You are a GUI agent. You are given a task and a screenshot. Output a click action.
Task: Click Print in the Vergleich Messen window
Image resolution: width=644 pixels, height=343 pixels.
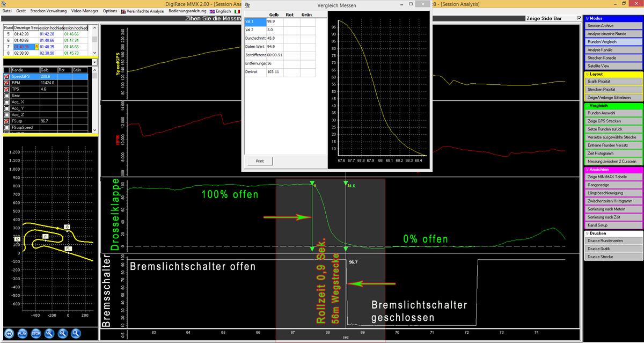coord(260,161)
